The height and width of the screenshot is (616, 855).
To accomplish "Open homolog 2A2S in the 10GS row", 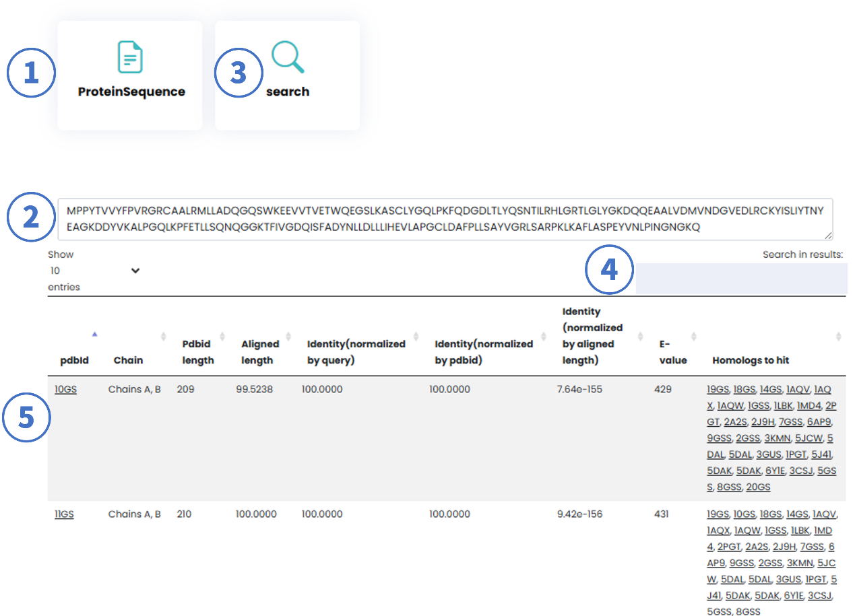I will point(736,422).
